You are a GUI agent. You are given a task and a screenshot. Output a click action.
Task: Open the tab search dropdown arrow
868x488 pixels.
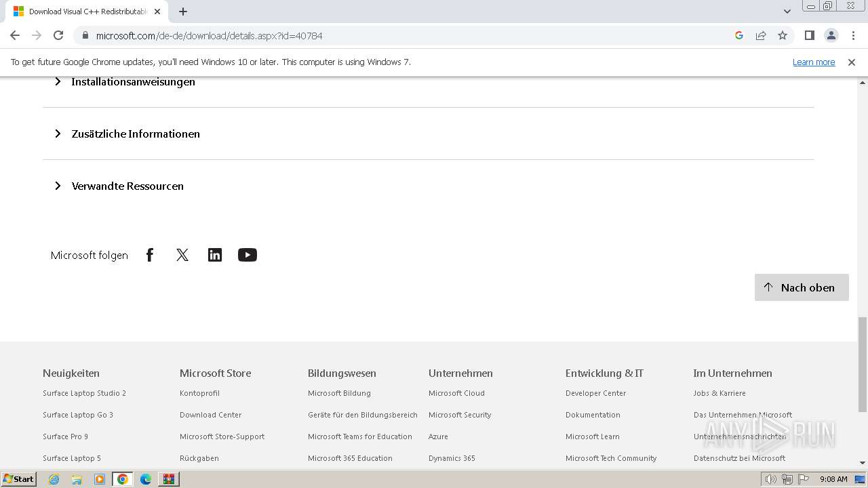pyautogui.click(x=787, y=12)
